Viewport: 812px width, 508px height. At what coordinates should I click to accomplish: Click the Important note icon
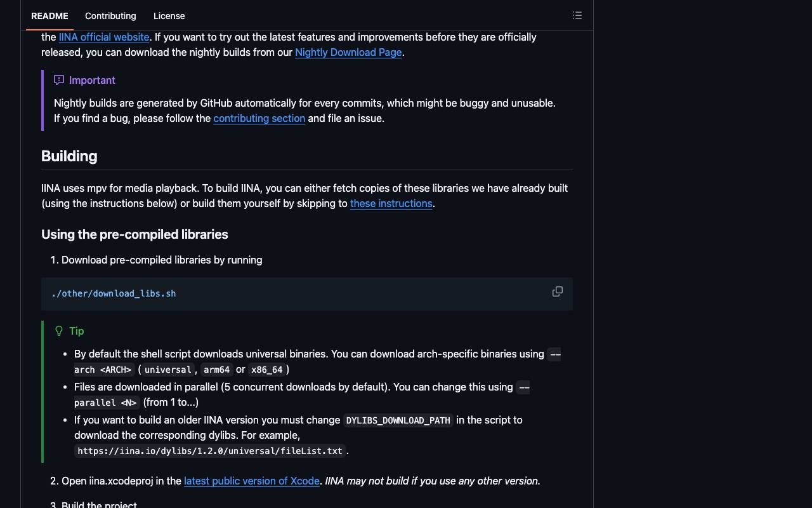tap(59, 80)
